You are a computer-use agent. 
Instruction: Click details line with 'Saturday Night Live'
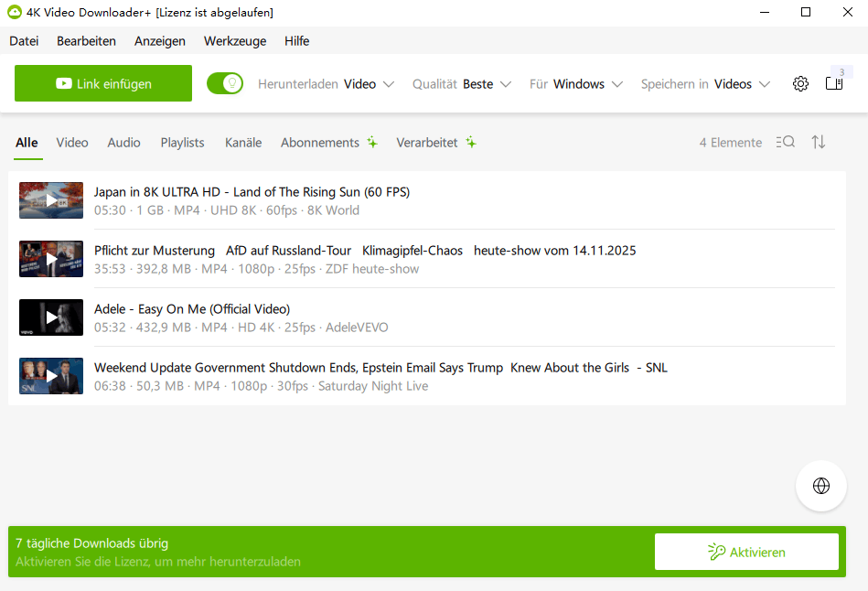pos(261,386)
